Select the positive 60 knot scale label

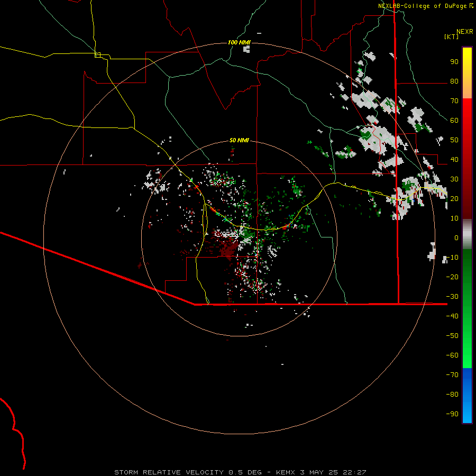click(x=454, y=120)
